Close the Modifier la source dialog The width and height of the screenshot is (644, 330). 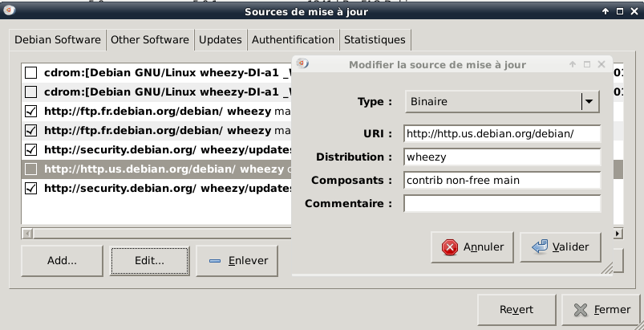tap(601, 64)
